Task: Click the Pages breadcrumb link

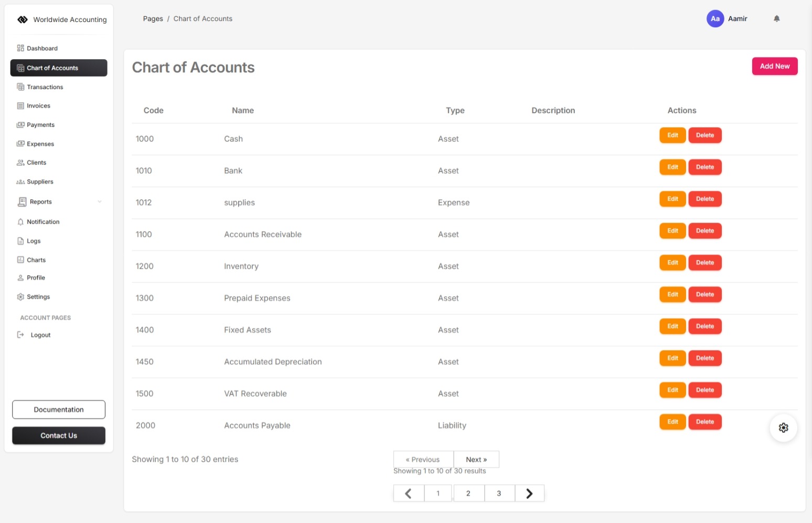Action: pyautogui.click(x=153, y=18)
